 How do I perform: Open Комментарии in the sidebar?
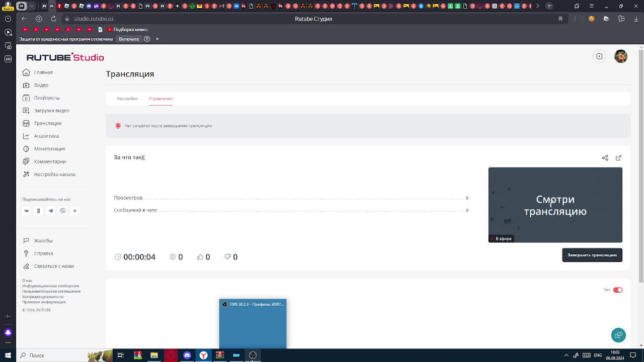tap(44, 161)
